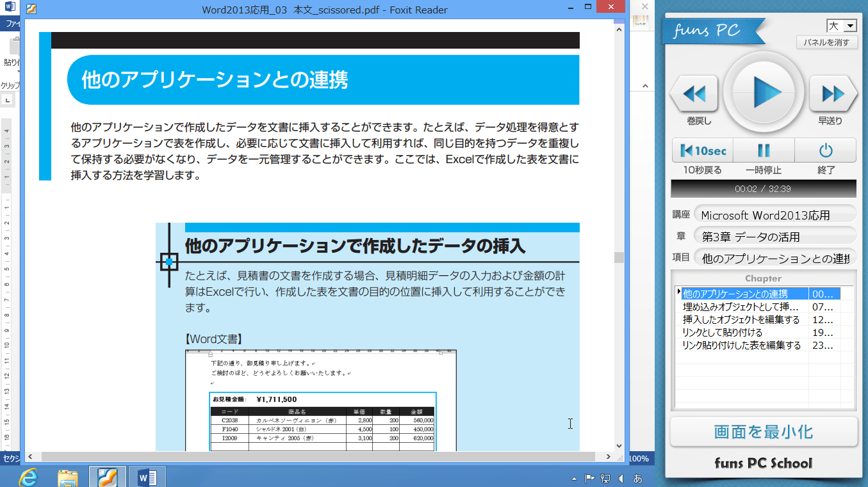End playback with the 終了 power icon
The width and height of the screenshot is (868, 487).
pyautogui.click(x=826, y=150)
